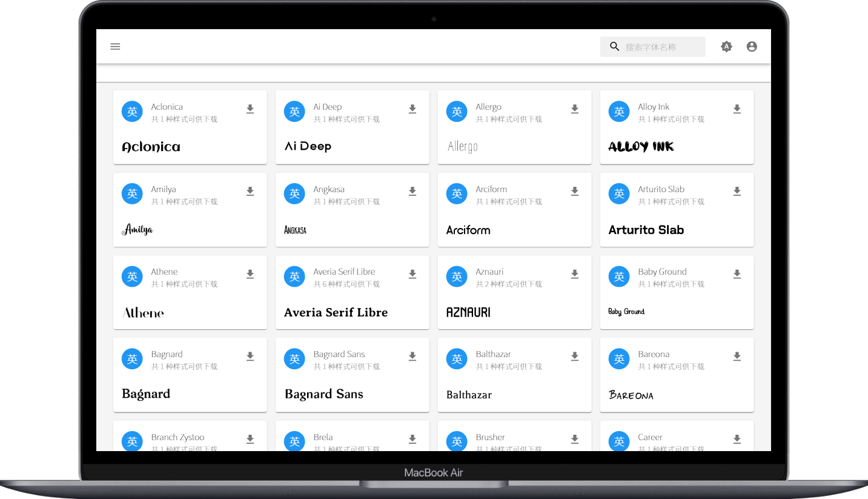Open the Ai Deep preview sample

click(x=308, y=146)
